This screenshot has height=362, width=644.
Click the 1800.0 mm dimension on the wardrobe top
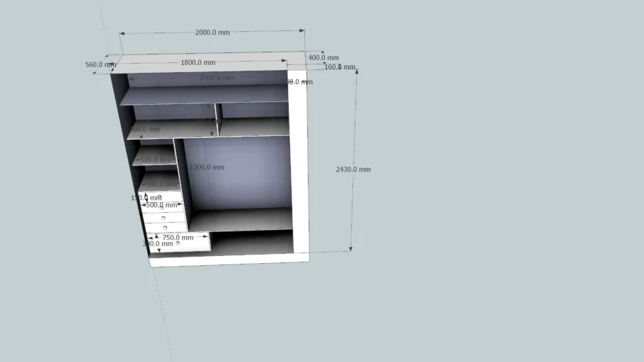tap(198, 62)
